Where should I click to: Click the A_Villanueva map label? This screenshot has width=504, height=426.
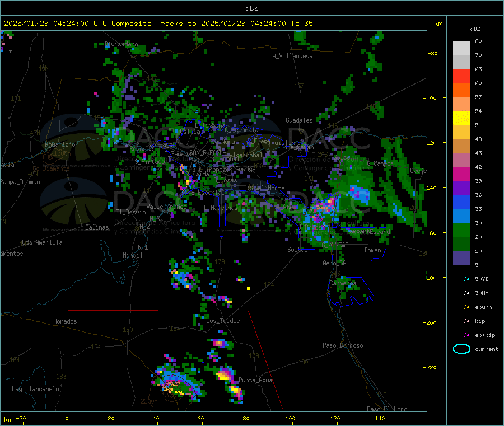coord(292,56)
